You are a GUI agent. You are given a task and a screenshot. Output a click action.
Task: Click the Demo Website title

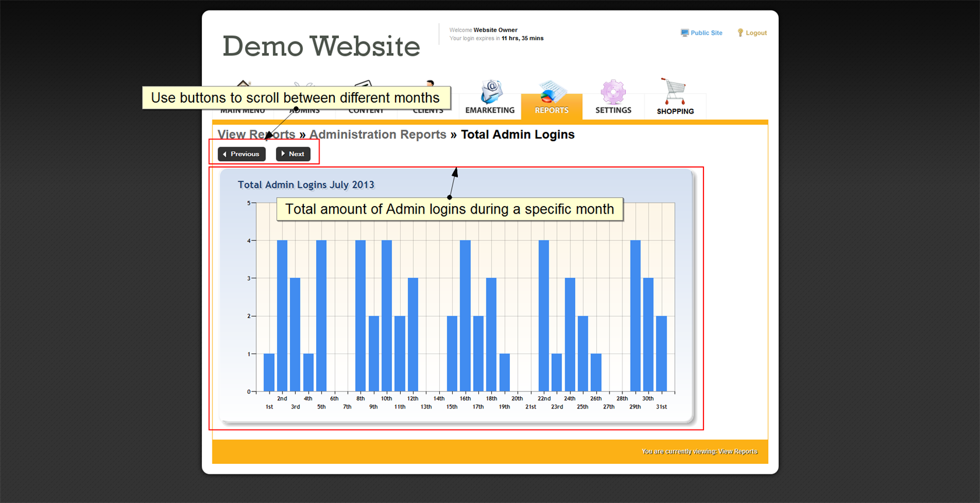tap(321, 46)
